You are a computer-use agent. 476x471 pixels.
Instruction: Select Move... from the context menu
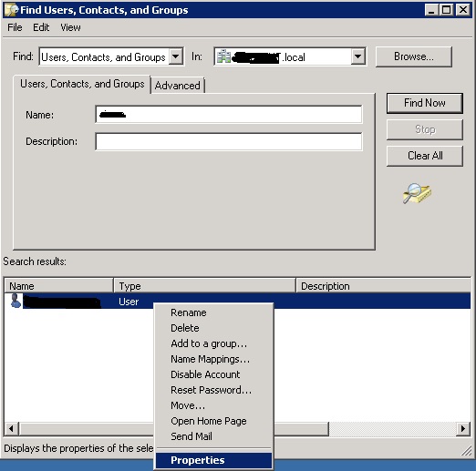pyautogui.click(x=213, y=405)
